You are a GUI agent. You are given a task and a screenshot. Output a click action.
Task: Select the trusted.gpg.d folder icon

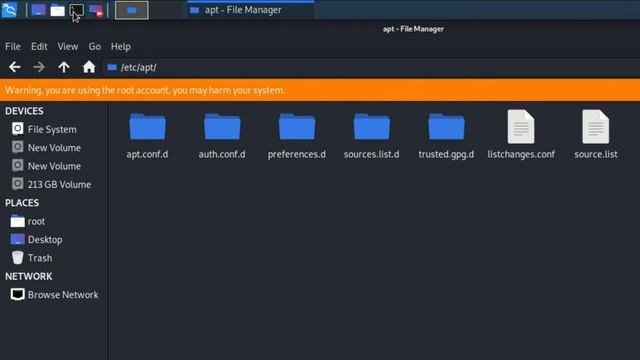(x=446, y=127)
